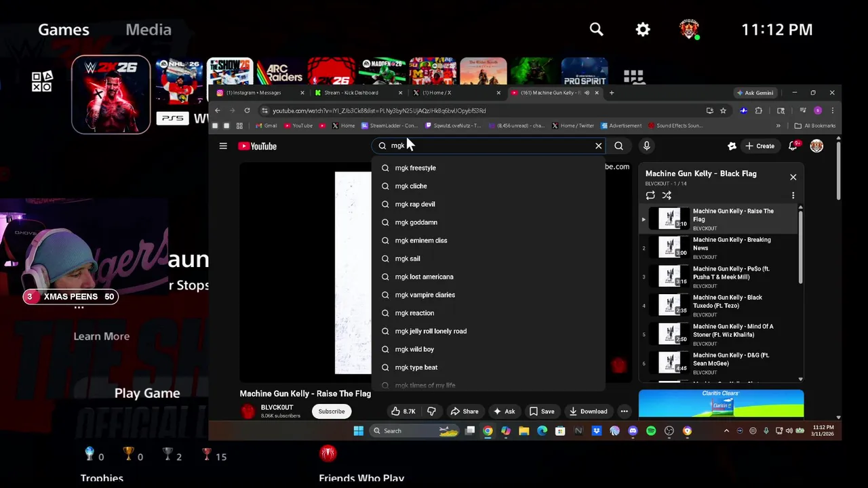868x488 pixels.
Task: Bookmark this page with the star icon
Action: [x=723, y=110]
